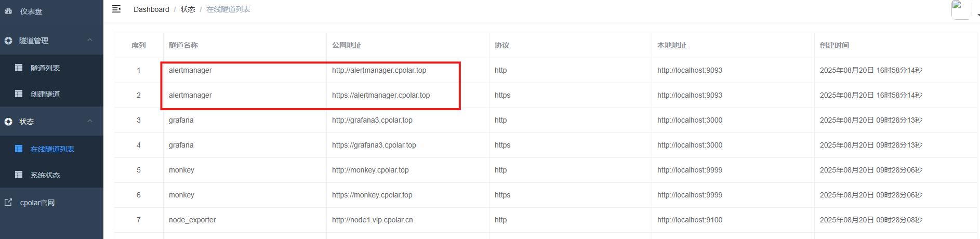Collapse the 隧道管理 menu chevron
The height and width of the screenshot is (239, 980).
(x=90, y=40)
